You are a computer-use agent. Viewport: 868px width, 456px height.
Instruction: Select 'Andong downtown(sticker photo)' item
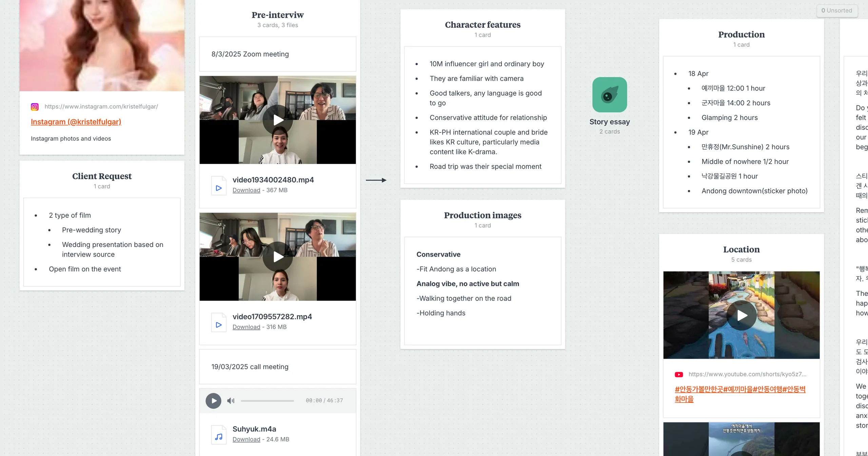tap(754, 191)
